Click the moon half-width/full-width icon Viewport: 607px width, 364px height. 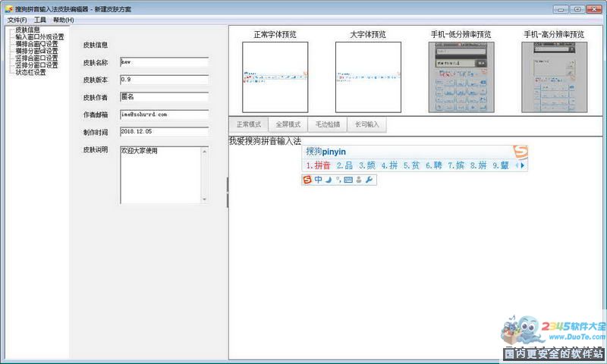click(329, 180)
